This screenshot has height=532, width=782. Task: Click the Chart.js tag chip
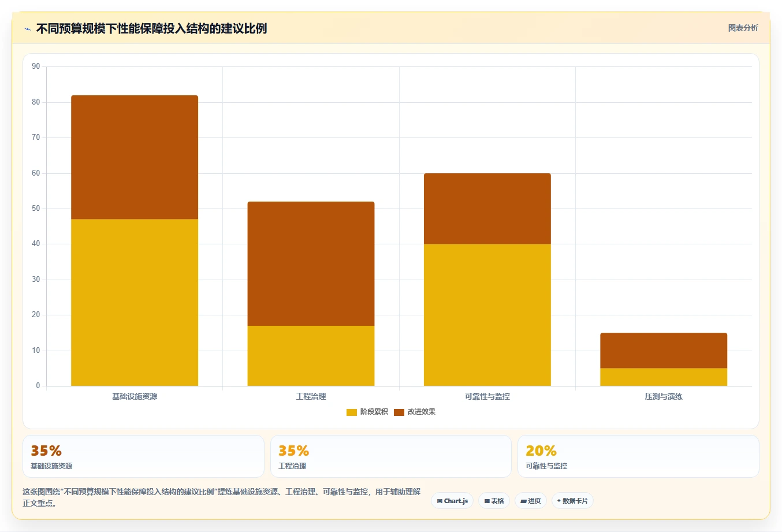pyautogui.click(x=452, y=501)
